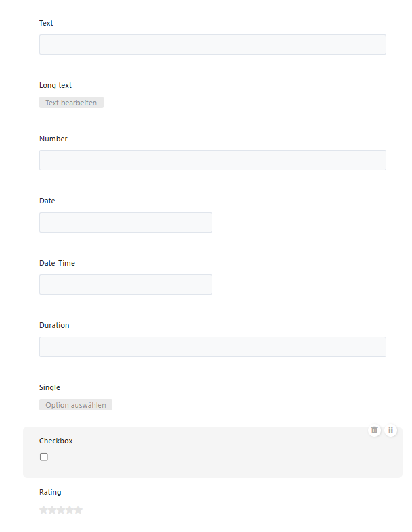Image resolution: width=412 pixels, height=532 pixels.
Task: Open the Date-Time field picker
Action: [x=125, y=285]
